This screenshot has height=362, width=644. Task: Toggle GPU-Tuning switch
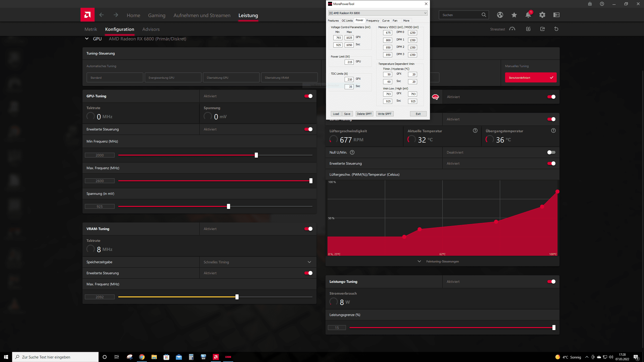pos(308,96)
